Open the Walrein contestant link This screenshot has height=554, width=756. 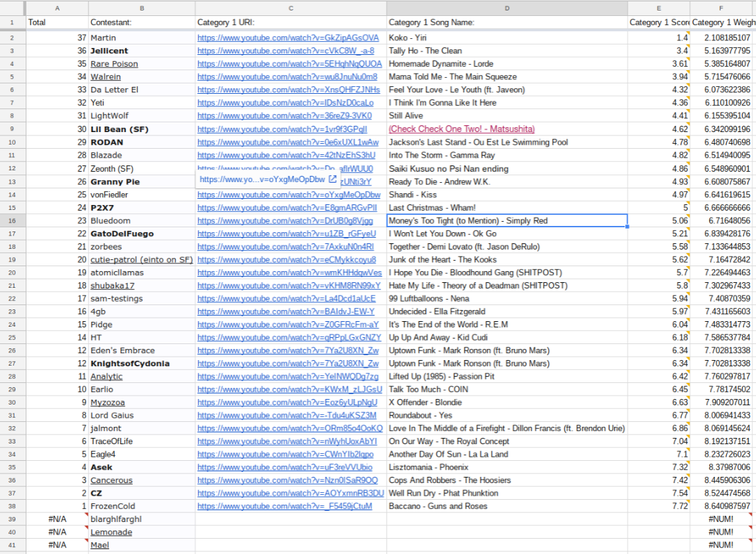[x=106, y=76]
